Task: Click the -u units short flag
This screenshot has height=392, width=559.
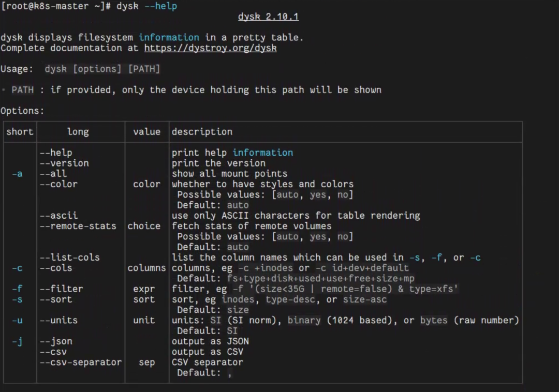Action: click(17, 321)
